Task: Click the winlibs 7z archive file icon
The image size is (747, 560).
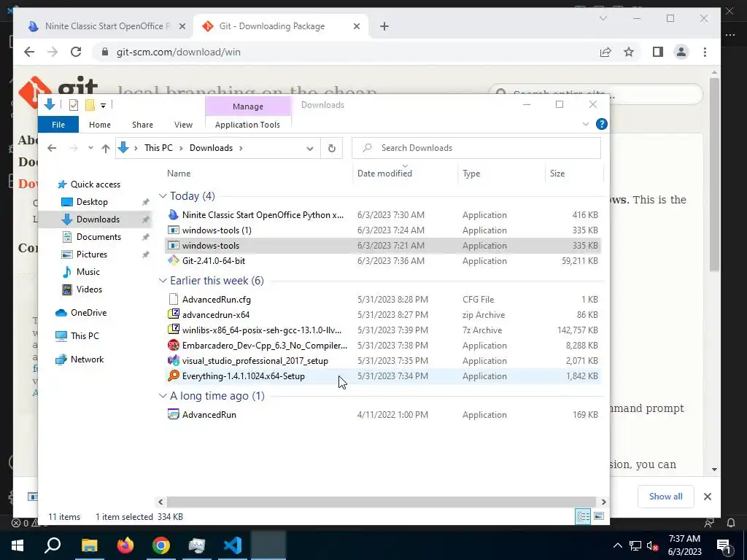Action: pos(174,330)
